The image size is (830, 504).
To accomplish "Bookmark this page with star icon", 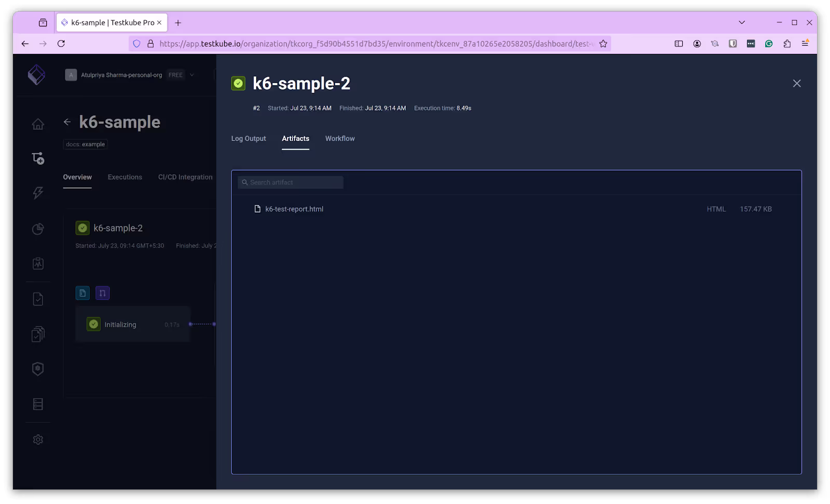I will pyautogui.click(x=603, y=44).
